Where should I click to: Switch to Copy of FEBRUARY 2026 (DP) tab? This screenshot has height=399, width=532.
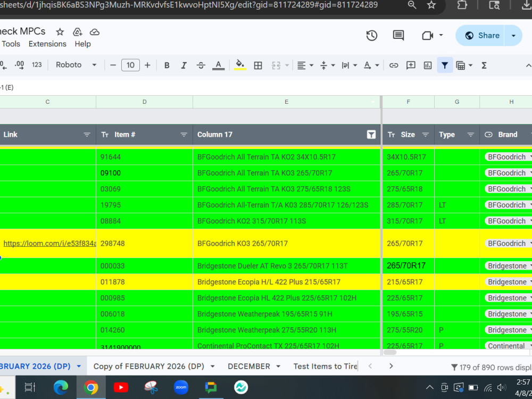click(148, 367)
